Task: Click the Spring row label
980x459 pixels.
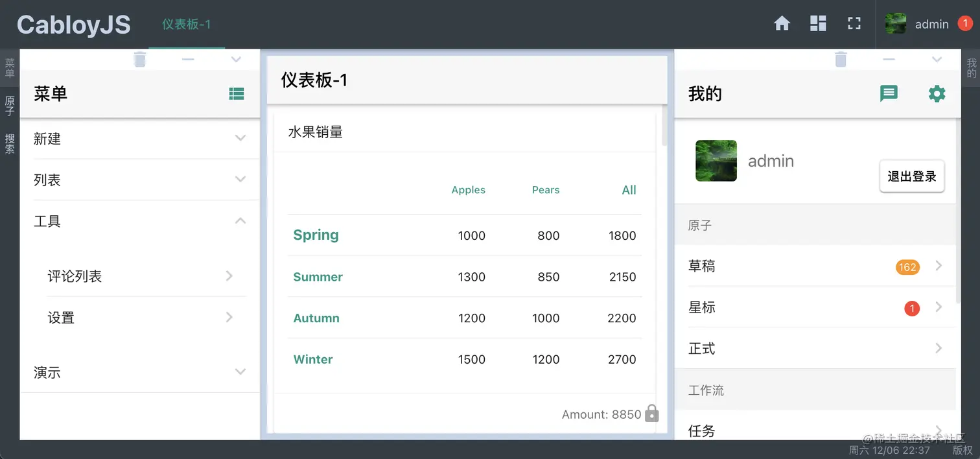Action: [x=316, y=235]
